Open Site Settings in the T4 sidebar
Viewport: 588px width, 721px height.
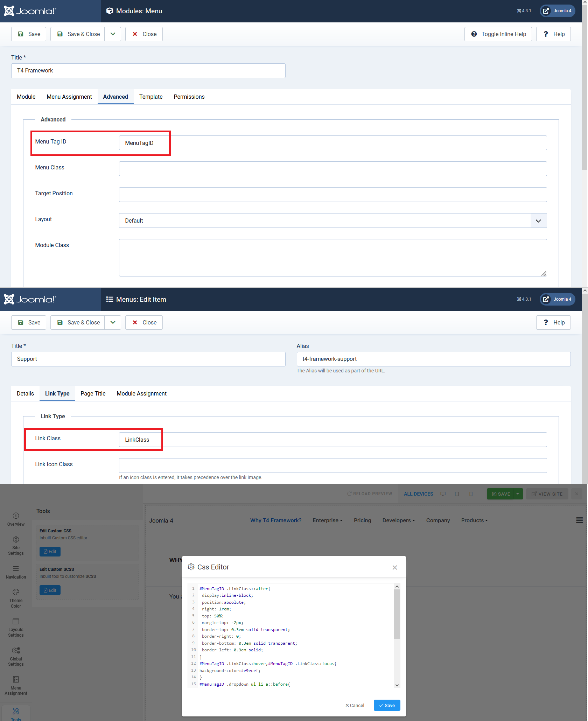16,546
